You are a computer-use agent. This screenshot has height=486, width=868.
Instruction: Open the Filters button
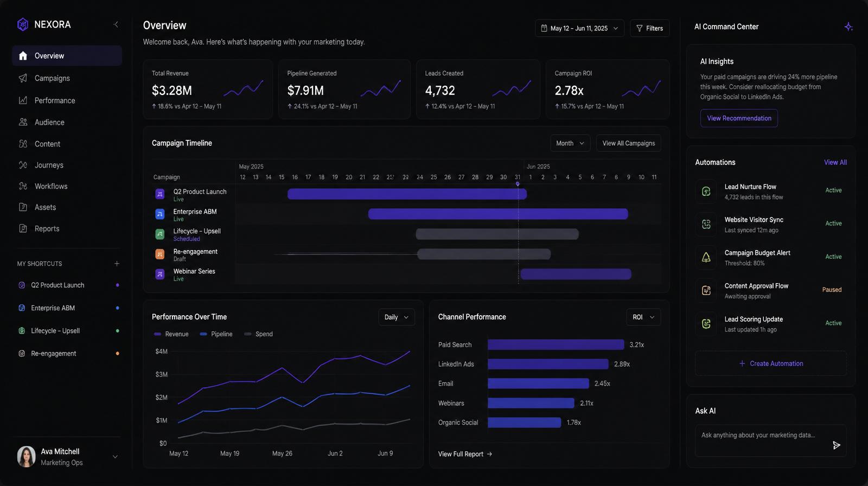[x=650, y=28]
